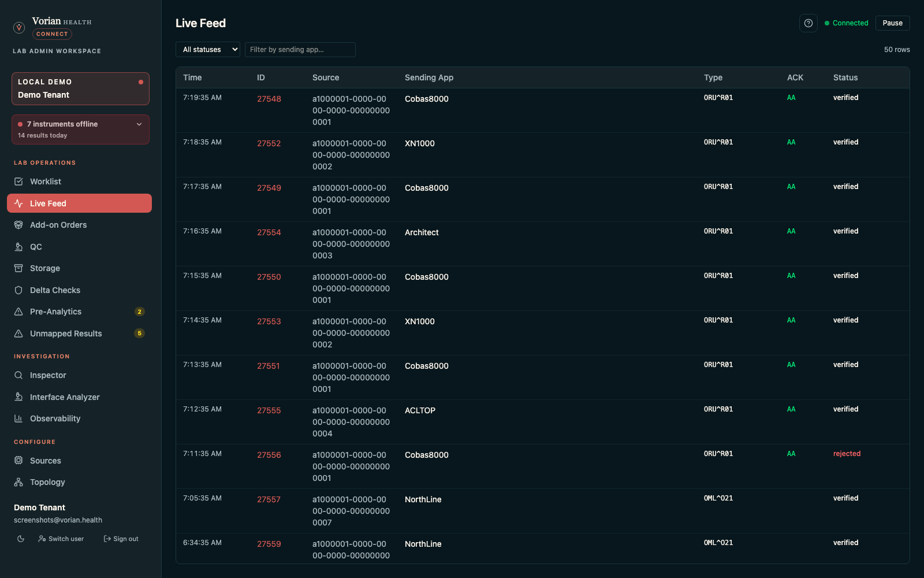
Task: Click the CONNECT badge under Vorian
Action: point(52,34)
